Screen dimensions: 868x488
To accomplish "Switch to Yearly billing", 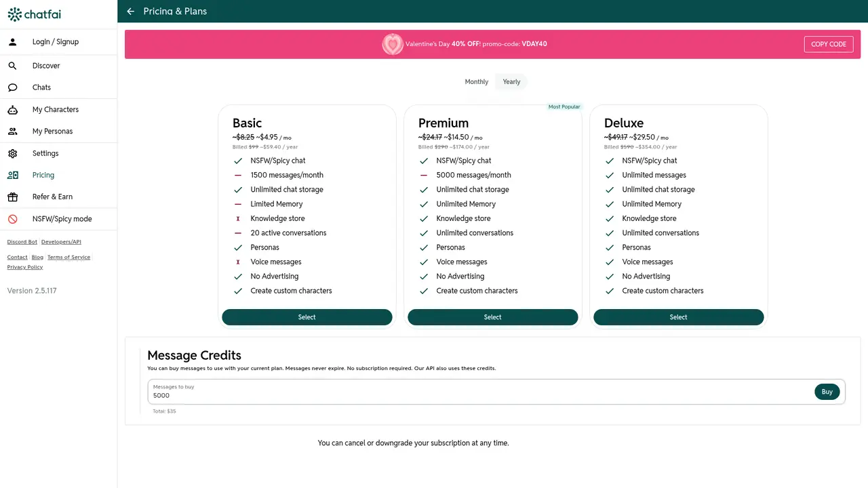I will (x=511, y=82).
